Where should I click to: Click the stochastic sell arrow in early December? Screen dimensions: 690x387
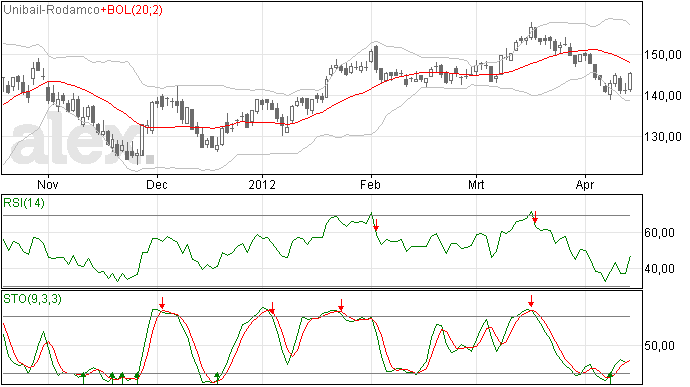click(162, 303)
